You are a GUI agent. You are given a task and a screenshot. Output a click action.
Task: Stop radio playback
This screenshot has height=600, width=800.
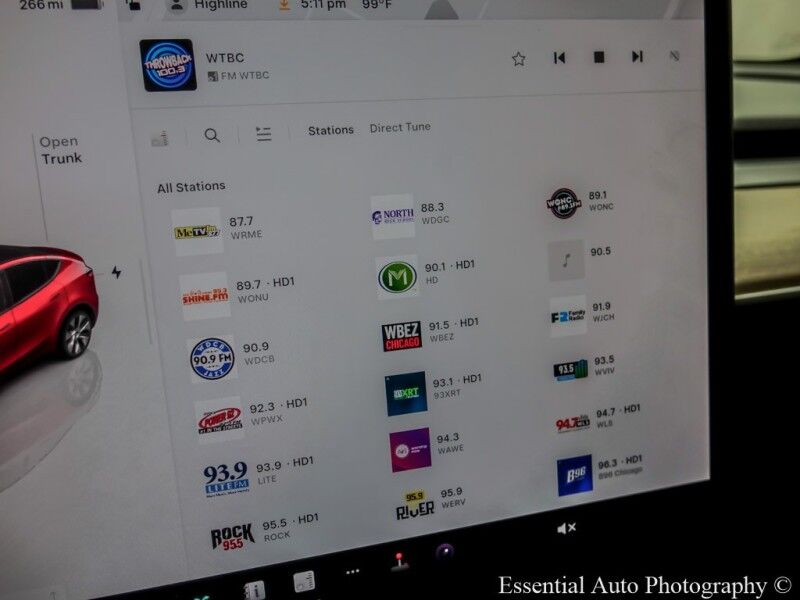click(x=599, y=57)
